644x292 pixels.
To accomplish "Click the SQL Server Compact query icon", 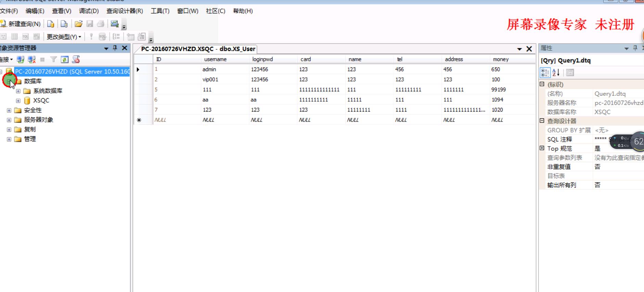I will [x=64, y=24].
